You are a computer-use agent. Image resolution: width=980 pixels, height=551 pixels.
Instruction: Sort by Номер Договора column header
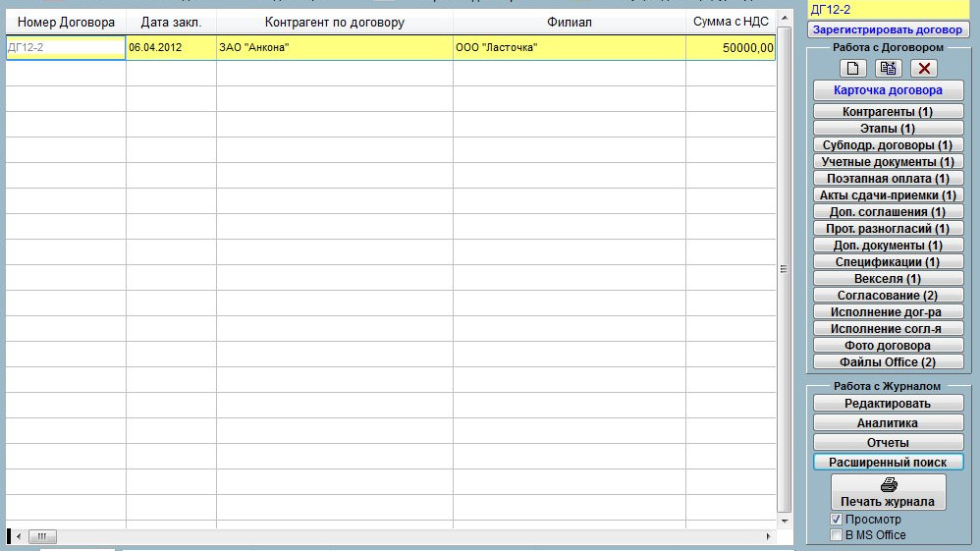(66, 22)
